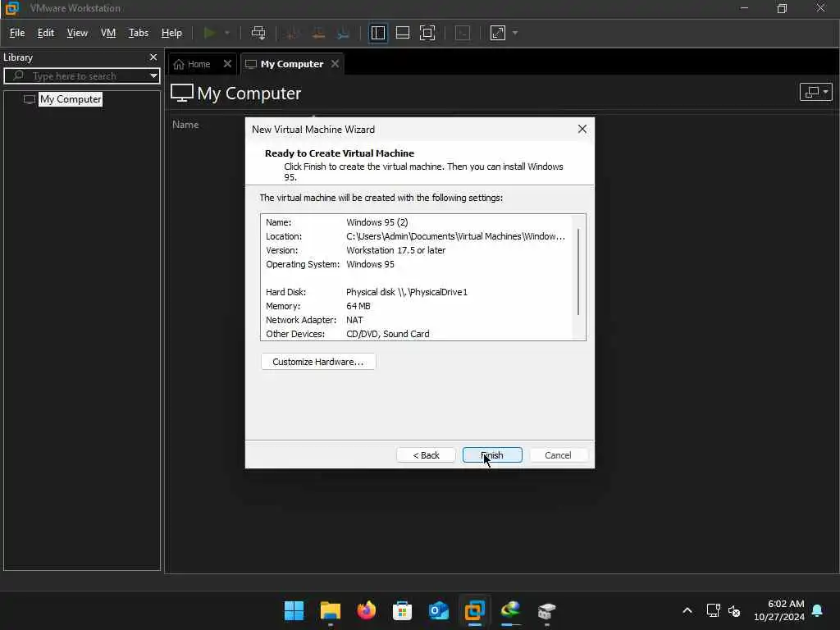Screen dimensions: 840x630
Task: Open the view options dropdown at top right
Action: pyautogui.click(x=815, y=92)
